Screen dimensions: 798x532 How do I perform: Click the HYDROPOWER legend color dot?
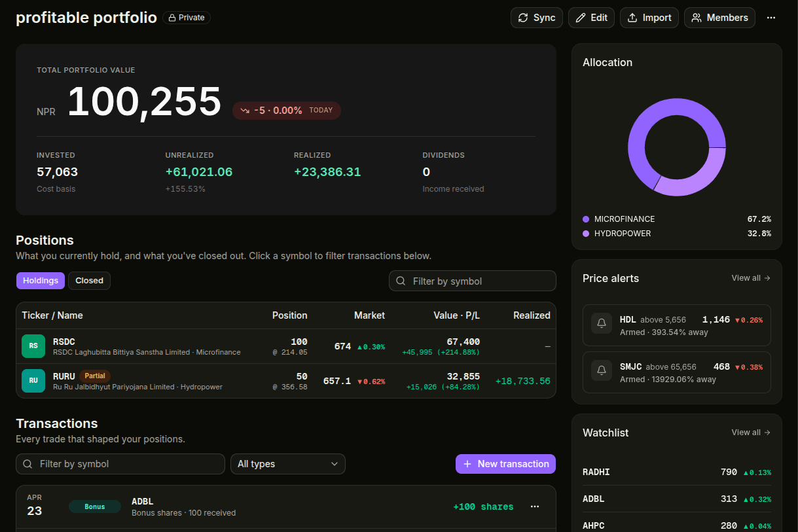pos(586,234)
